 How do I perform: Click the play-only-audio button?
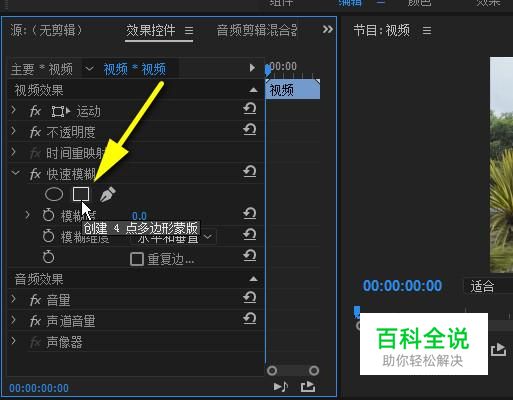[x=281, y=387]
